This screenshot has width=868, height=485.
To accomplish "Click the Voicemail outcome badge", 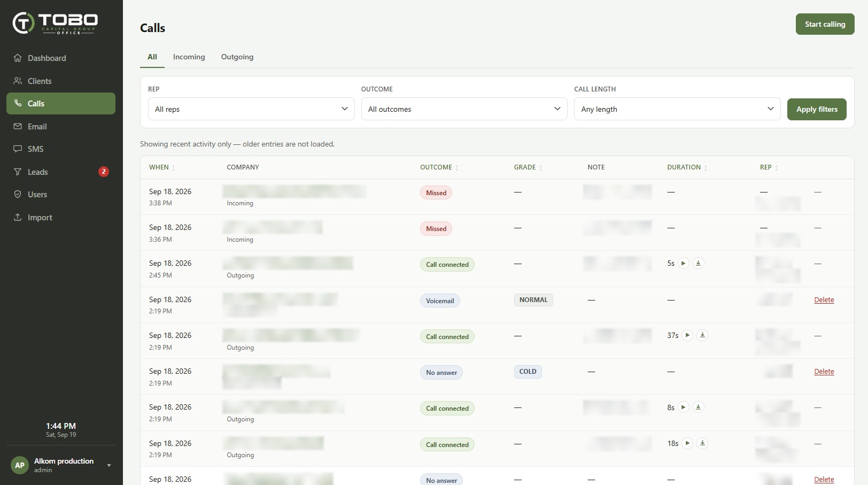I will (x=440, y=301).
